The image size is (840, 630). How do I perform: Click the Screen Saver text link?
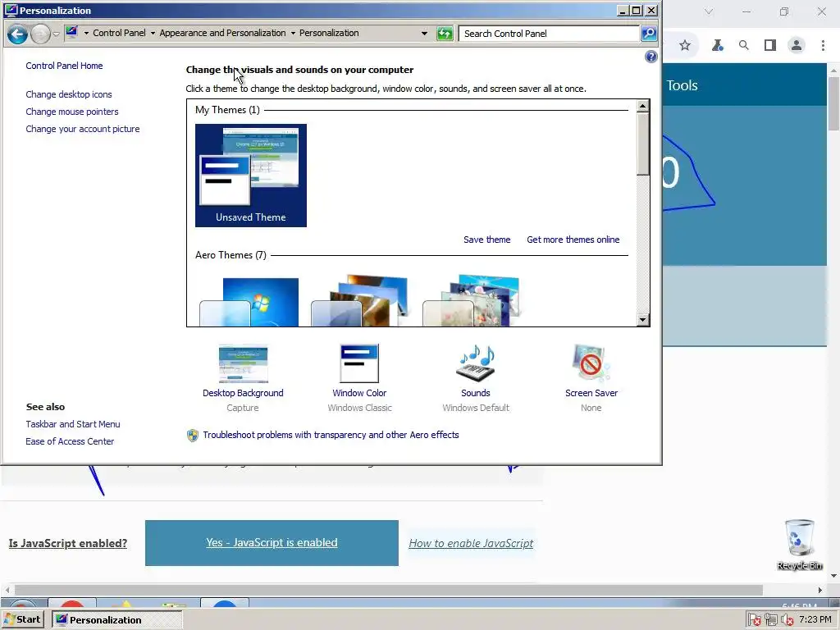click(591, 393)
